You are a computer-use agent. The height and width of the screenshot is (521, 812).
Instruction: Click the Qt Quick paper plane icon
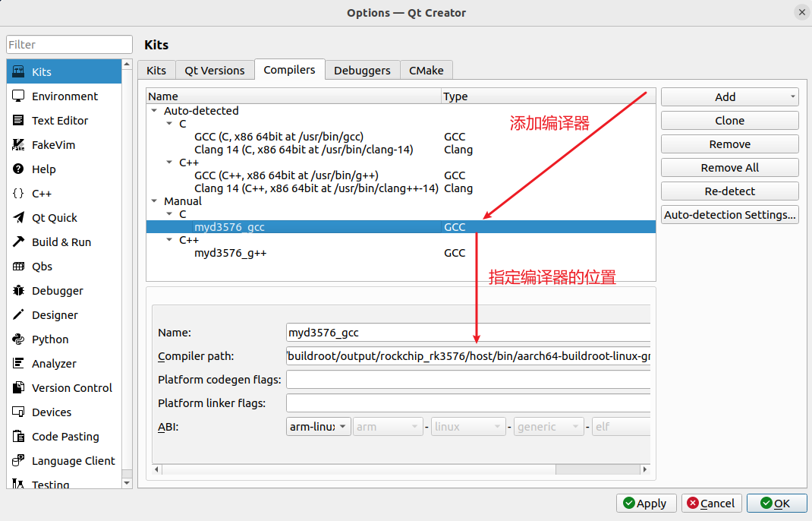[x=18, y=218]
